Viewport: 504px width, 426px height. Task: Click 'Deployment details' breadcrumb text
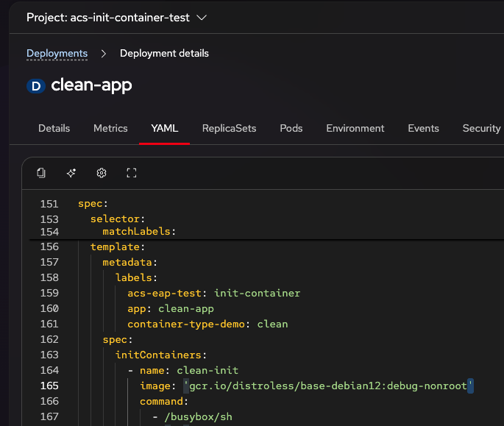click(164, 54)
